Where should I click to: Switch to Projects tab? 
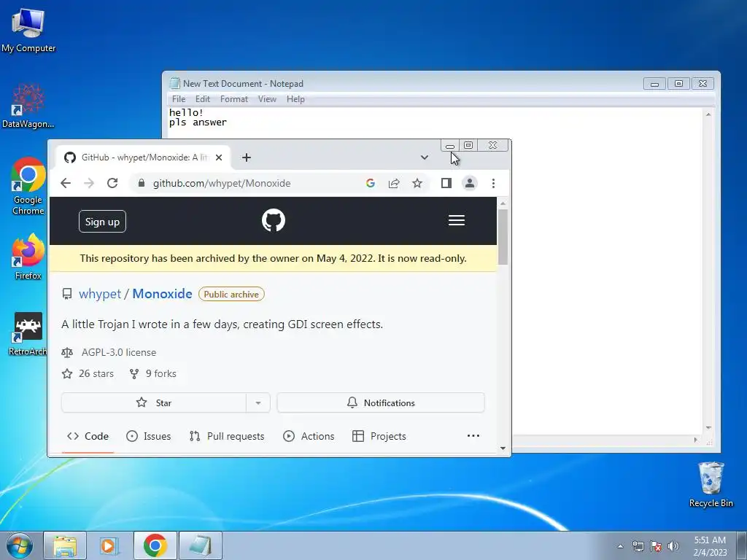click(x=379, y=436)
